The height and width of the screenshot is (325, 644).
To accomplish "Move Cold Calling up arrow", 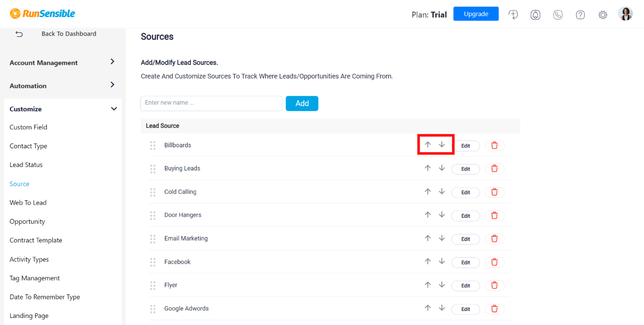I will [428, 191].
